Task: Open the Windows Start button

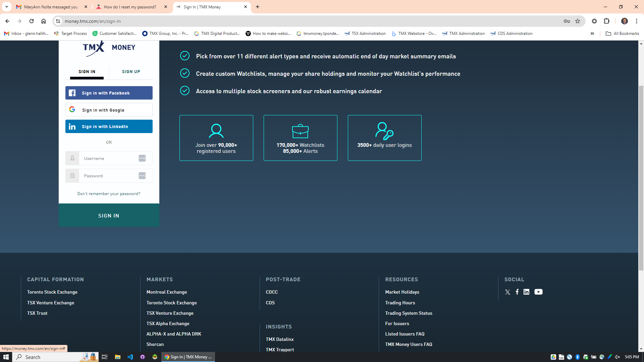Action: click(6, 357)
